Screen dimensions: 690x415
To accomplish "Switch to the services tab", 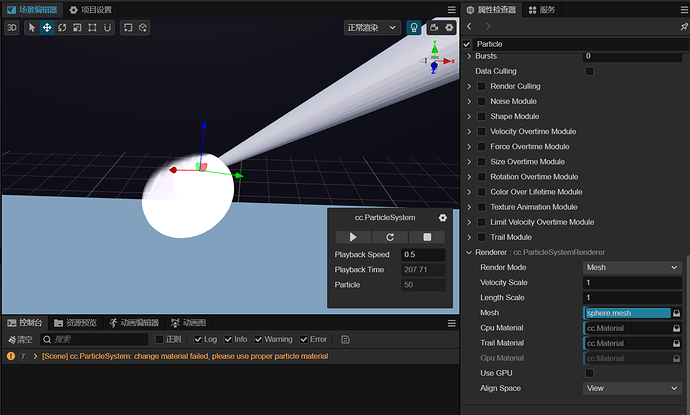I will point(542,10).
